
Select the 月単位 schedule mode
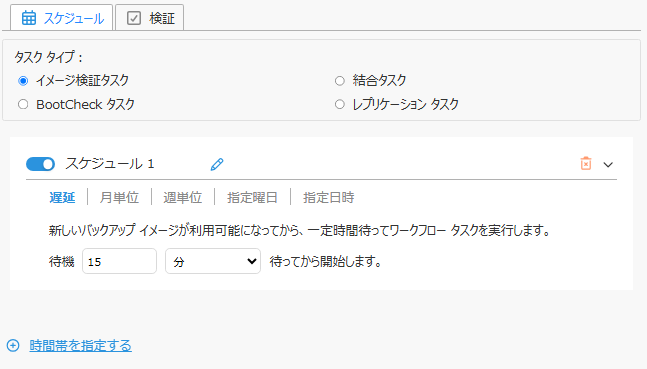[x=119, y=197]
